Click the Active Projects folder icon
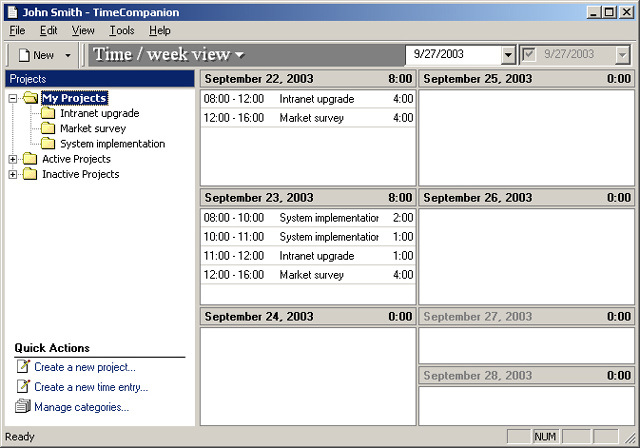The width and height of the screenshot is (640, 448). pos(30,159)
